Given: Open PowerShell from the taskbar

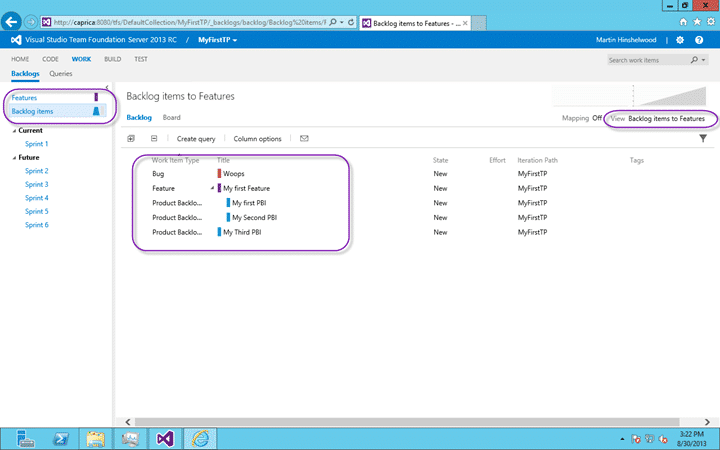Looking at the screenshot, I should [x=61, y=439].
